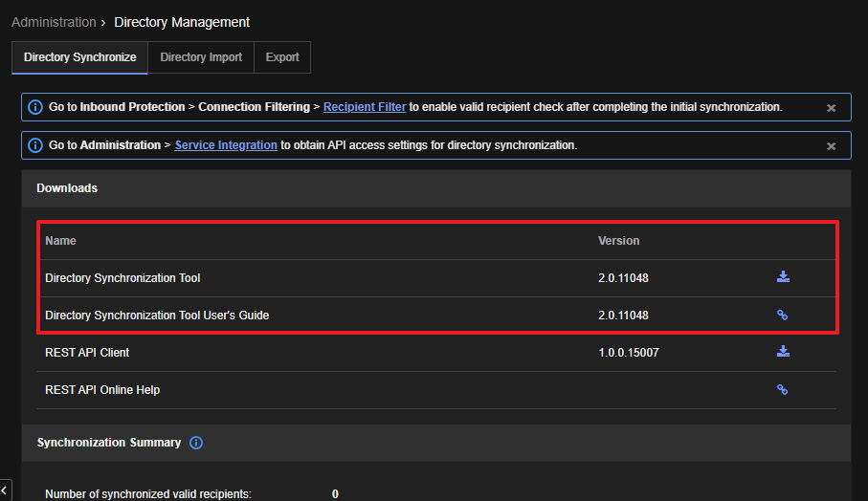Collapse the side panel with the left chevron
The width and height of the screenshot is (868, 501).
point(5,490)
